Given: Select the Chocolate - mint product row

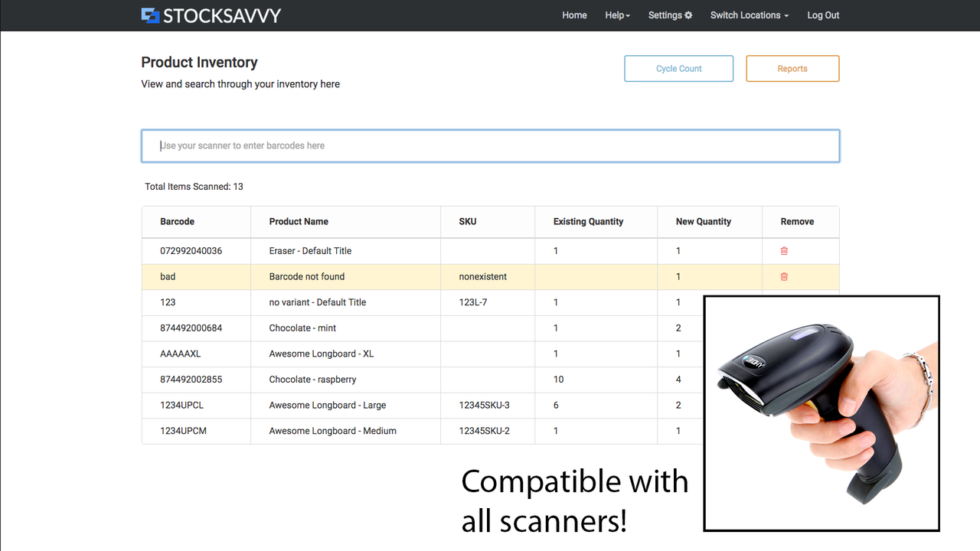Looking at the screenshot, I should click(x=302, y=328).
